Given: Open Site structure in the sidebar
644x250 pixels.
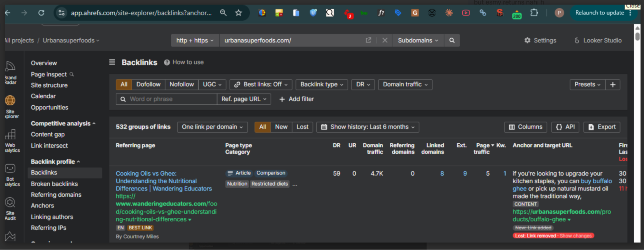Looking at the screenshot, I should click(49, 85).
